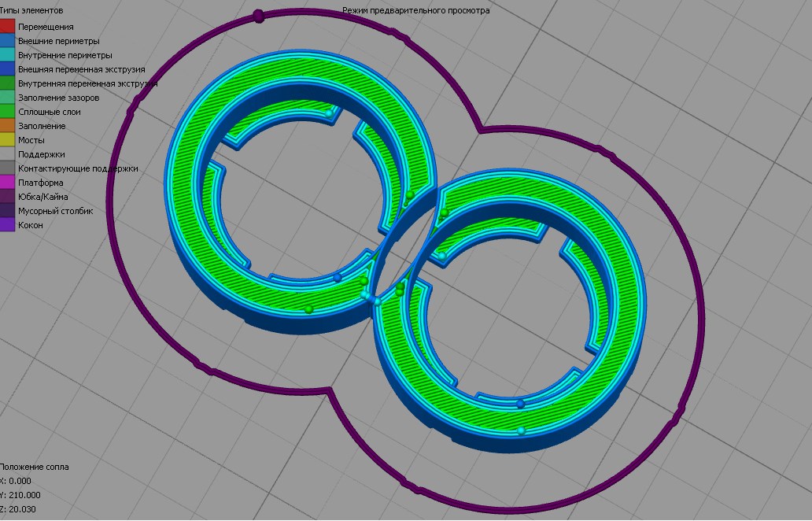This screenshot has height=521, width=812.
Task: Click the Юбка/Кайма legend icon
Action: tap(8, 194)
